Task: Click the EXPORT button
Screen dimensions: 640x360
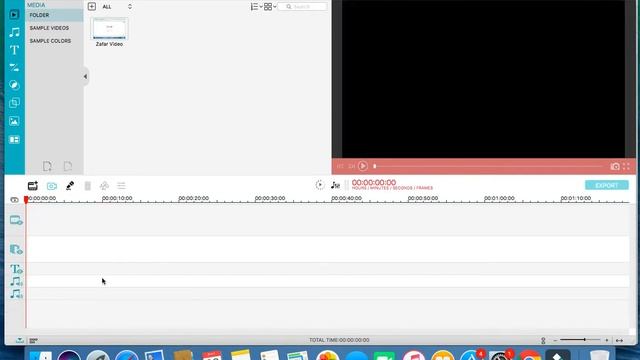Action: (x=607, y=185)
